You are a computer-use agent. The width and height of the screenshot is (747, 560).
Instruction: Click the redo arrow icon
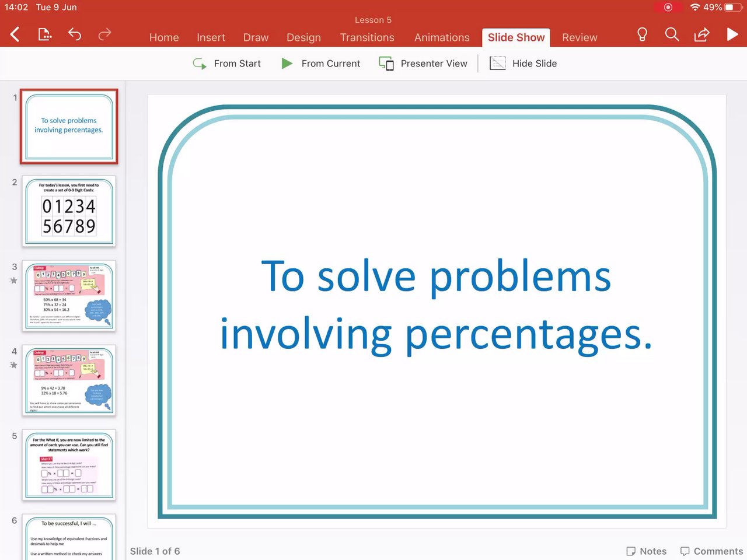pos(104,34)
